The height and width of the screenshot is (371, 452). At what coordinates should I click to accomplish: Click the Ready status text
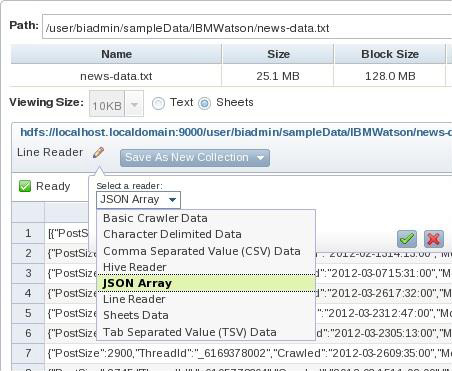(x=53, y=186)
